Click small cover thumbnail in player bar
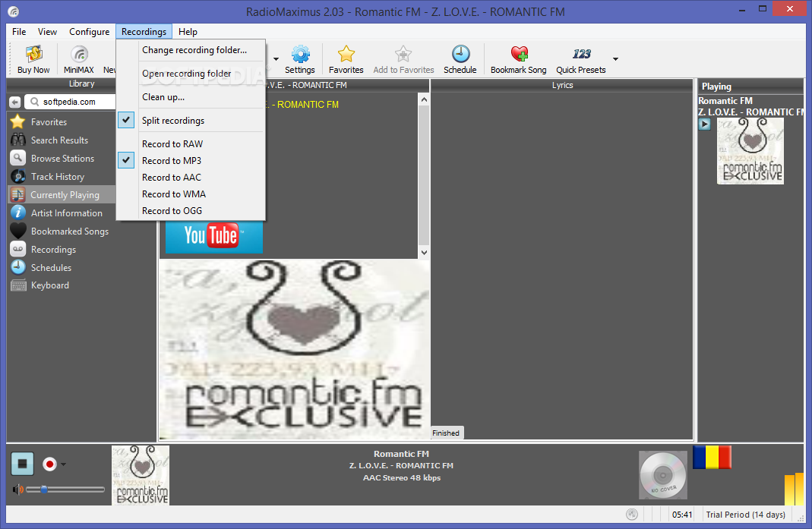Screen dimensions: 812x529 (141, 475)
